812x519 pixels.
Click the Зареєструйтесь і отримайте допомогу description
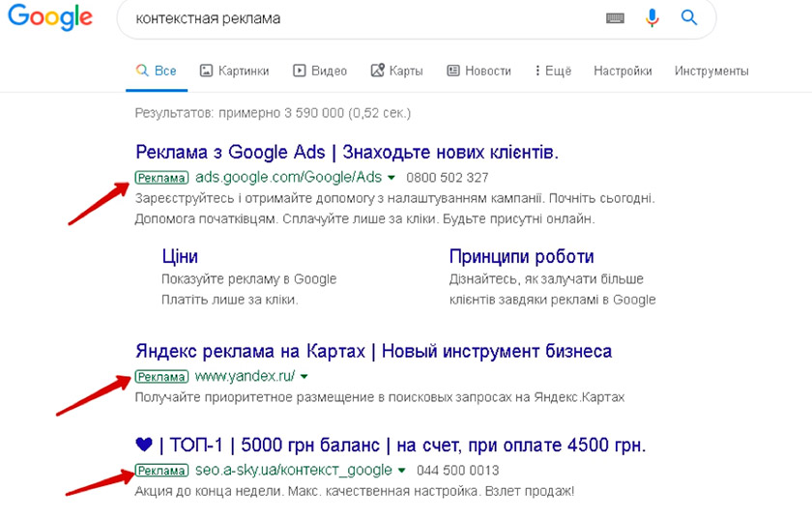pos(394,209)
